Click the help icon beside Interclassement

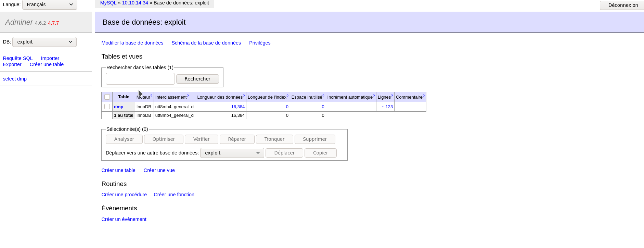188,96
